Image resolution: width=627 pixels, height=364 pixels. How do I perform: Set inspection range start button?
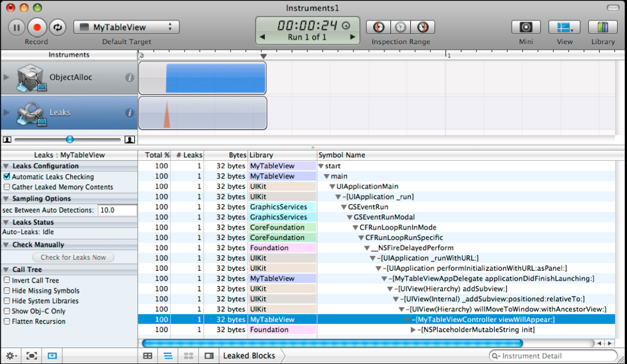pos(378,27)
